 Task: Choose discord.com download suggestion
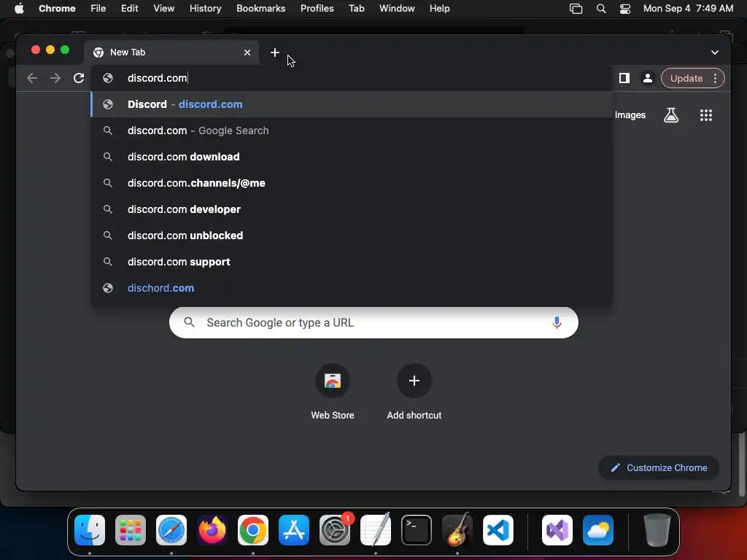point(352,157)
